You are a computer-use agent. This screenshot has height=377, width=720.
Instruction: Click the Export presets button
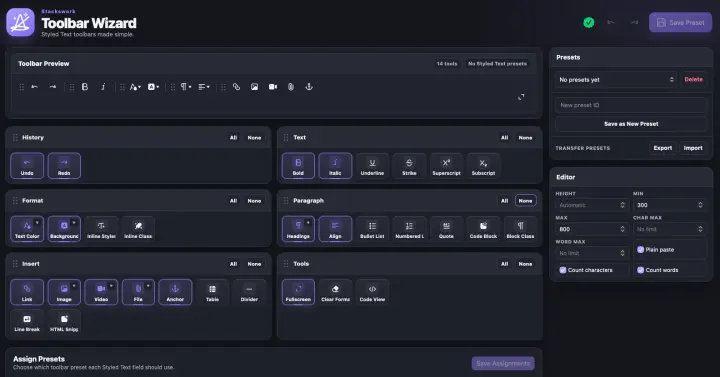[x=663, y=148]
